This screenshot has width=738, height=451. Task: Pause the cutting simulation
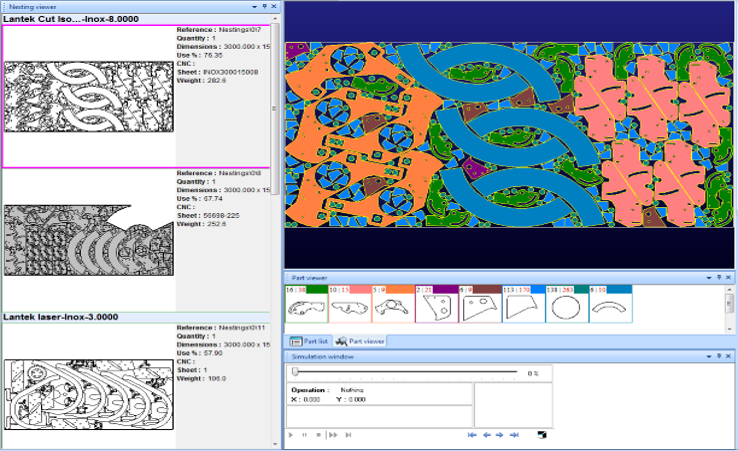pos(304,435)
